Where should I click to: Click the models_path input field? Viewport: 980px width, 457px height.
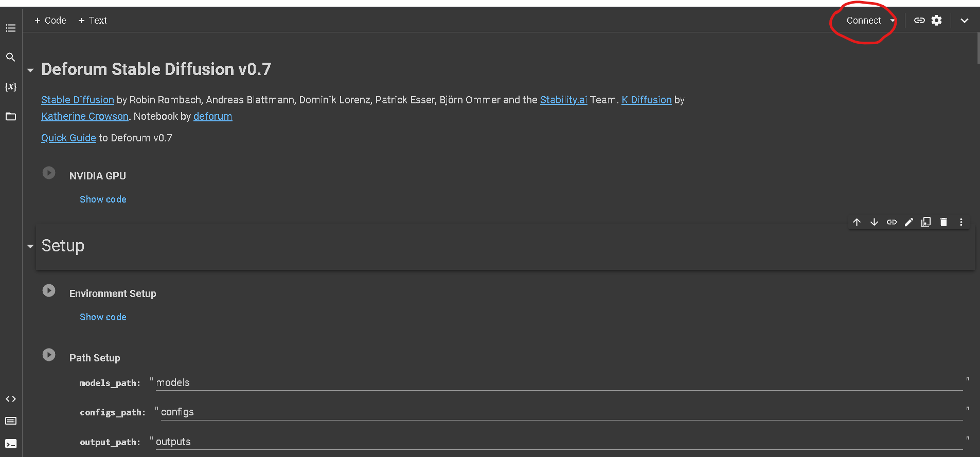click(x=559, y=383)
